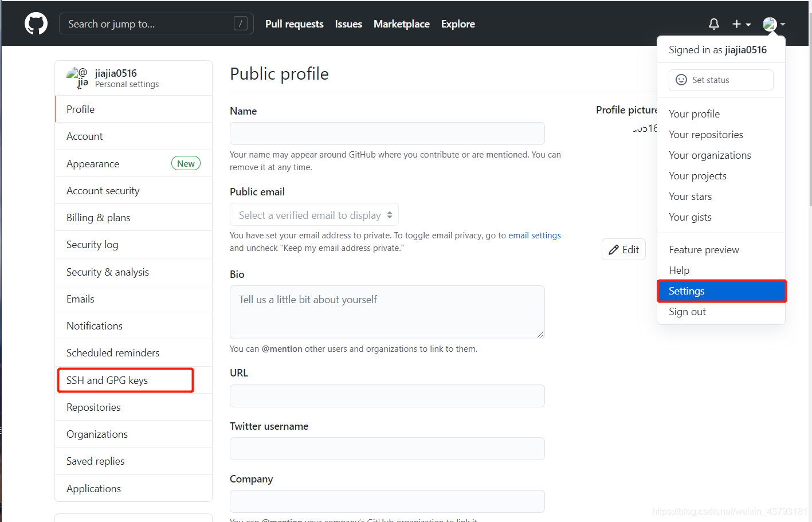The width and height of the screenshot is (812, 522).
Task: Choose Your repositories from user menu
Action: 721,135
